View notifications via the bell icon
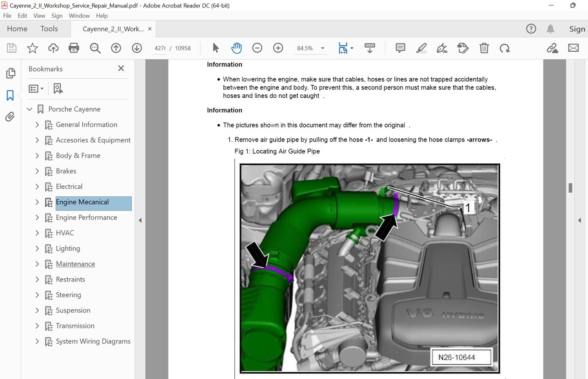The width and height of the screenshot is (588, 379). [x=550, y=29]
